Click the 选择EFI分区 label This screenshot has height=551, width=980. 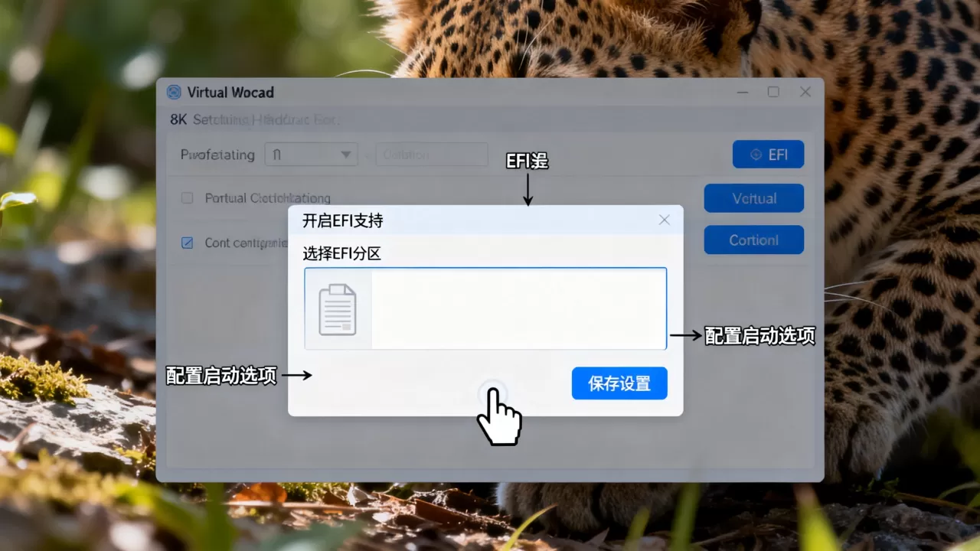341,253
